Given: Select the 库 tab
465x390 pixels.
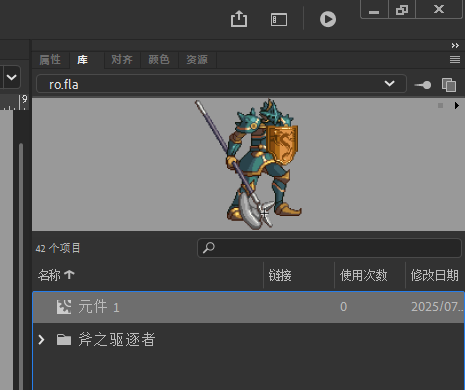Looking at the screenshot, I should click(x=82, y=60).
